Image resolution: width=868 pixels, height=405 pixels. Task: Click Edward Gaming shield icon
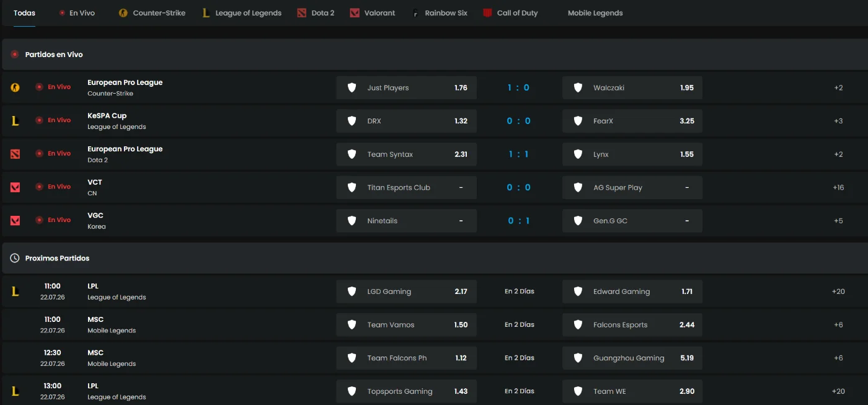pyautogui.click(x=578, y=292)
